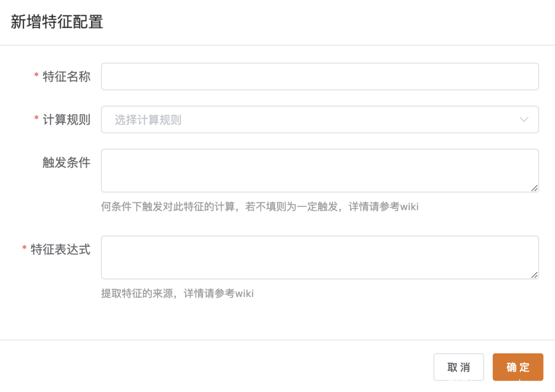
Task: Click the 计算规则 label
Action: click(67, 119)
